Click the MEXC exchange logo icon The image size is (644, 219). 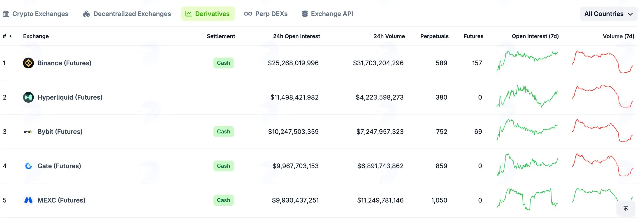[x=28, y=200]
